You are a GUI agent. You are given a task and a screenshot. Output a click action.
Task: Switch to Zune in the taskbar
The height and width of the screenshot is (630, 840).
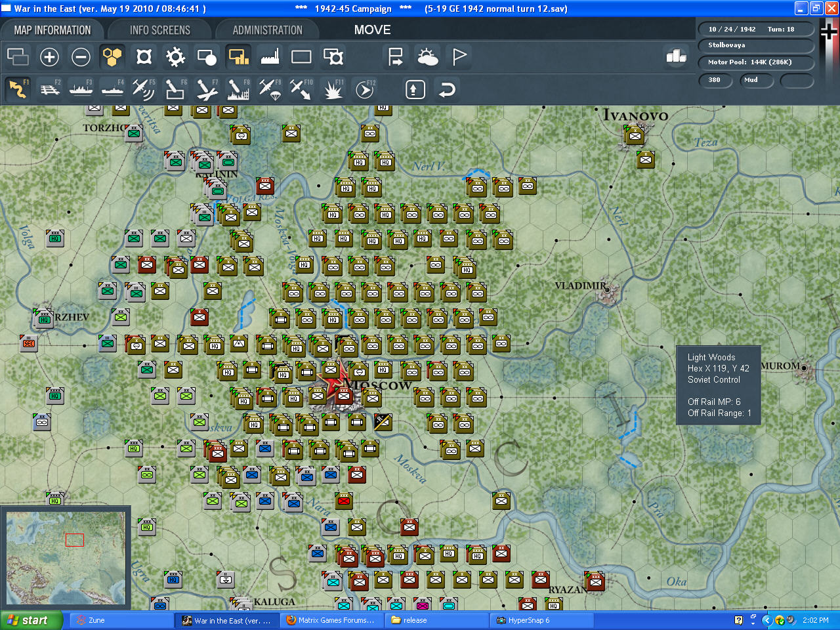(x=121, y=620)
